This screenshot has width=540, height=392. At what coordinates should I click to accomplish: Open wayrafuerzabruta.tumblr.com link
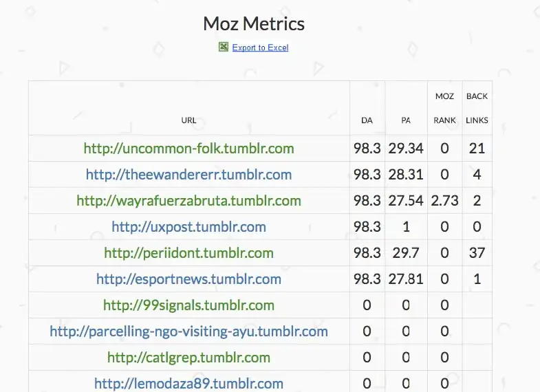tap(188, 201)
